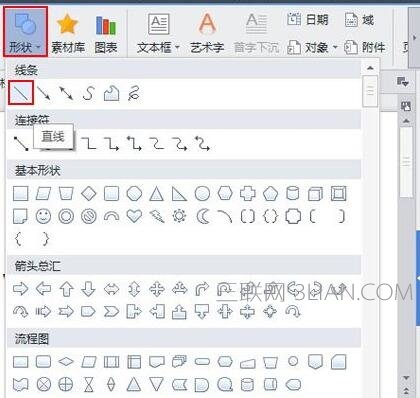Insert a 图表 chart
Screen dimensions: 420x398
106,33
